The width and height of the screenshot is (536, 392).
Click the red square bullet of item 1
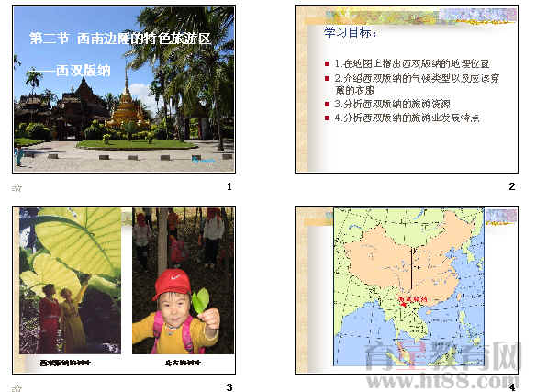[x=327, y=64]
